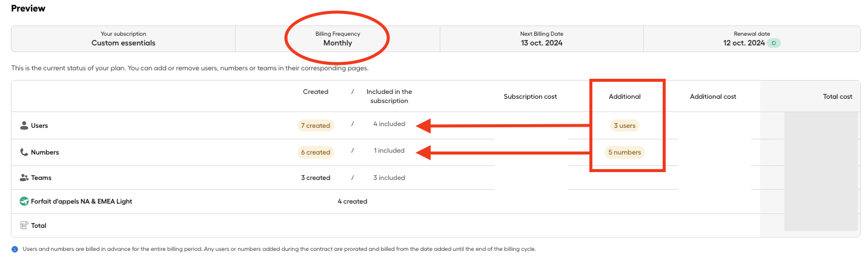
Task: Click the 'Custom essentials' subscription cell
Action: 124,39
